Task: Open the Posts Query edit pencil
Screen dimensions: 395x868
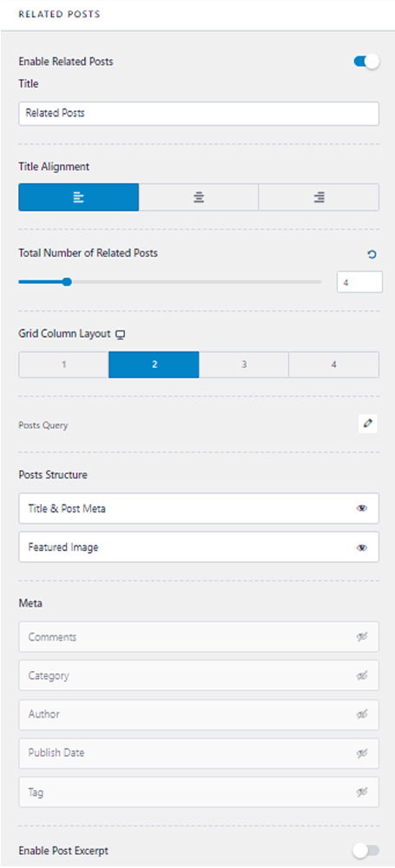Action: coord(368,424)
